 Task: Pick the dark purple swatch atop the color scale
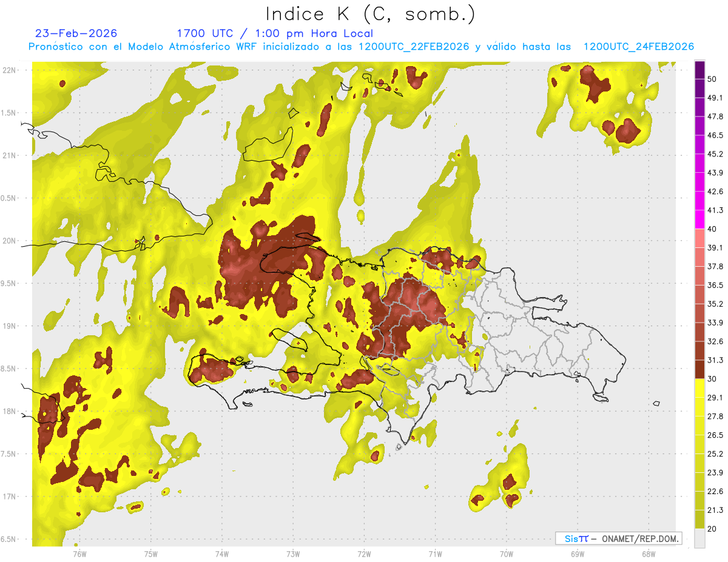(699, 70)
